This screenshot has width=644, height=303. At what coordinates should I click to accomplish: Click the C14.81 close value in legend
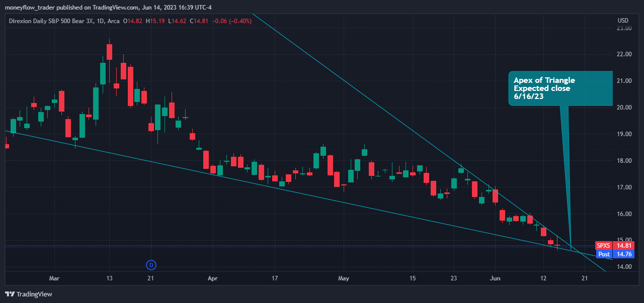[199, 21]
